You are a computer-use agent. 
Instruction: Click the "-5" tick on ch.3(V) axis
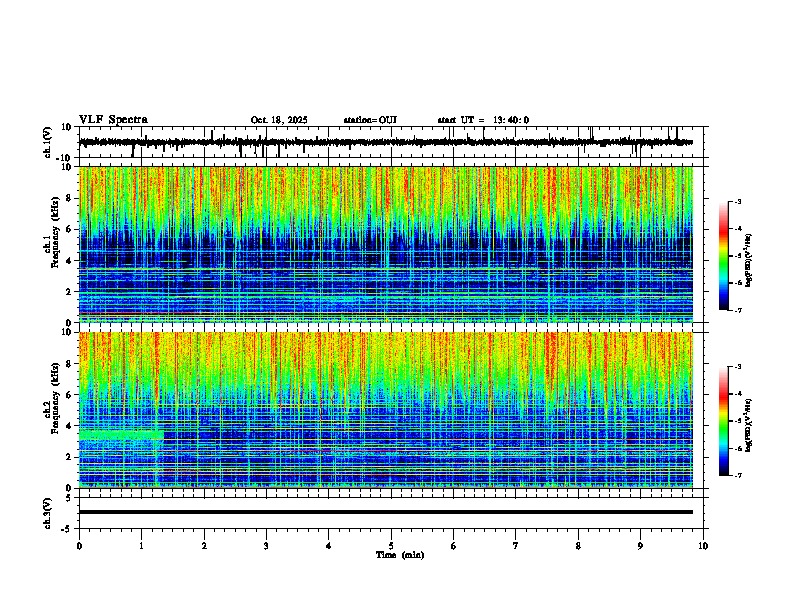67,529
